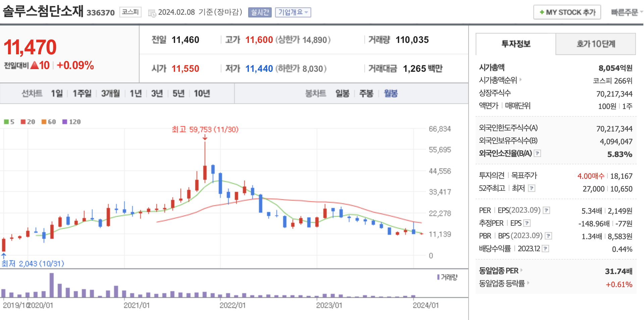Viewport: 644px width, 320px height.
Task: Click the MY STOCK 추가 button
Action: tap(567, 12)
